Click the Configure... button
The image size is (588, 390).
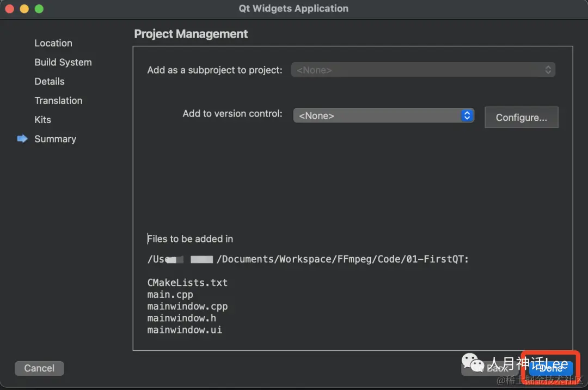coord(521,117)
